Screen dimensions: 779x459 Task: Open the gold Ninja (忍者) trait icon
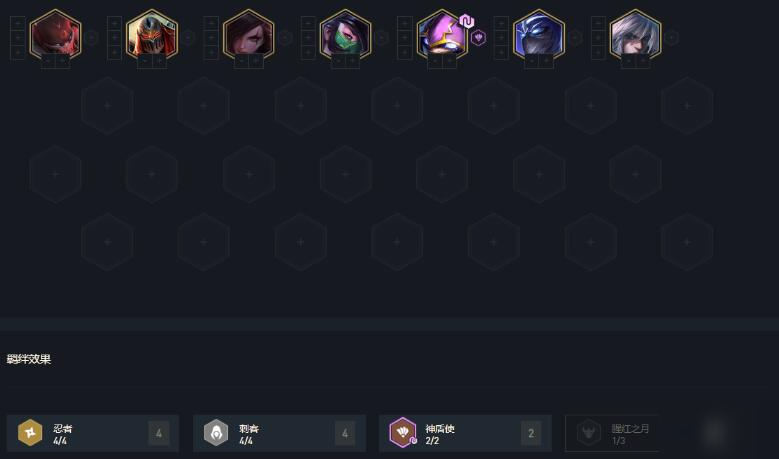click(x=30, y=433)
